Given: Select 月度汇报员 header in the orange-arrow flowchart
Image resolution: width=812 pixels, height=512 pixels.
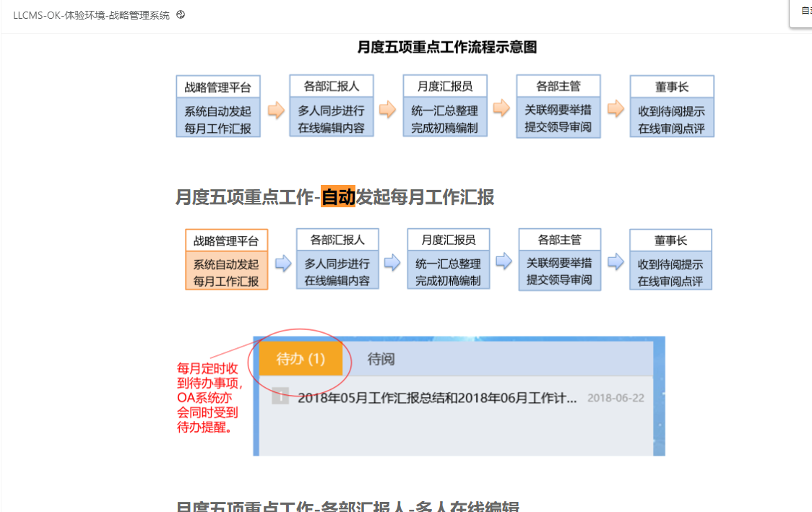Looking at the screenshot, I should click(x=445, y=86).
